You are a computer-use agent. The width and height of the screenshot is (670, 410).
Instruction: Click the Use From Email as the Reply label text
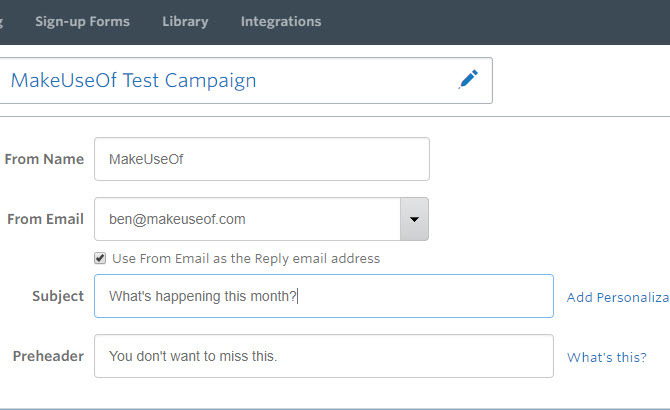click(x=246, y=258)
